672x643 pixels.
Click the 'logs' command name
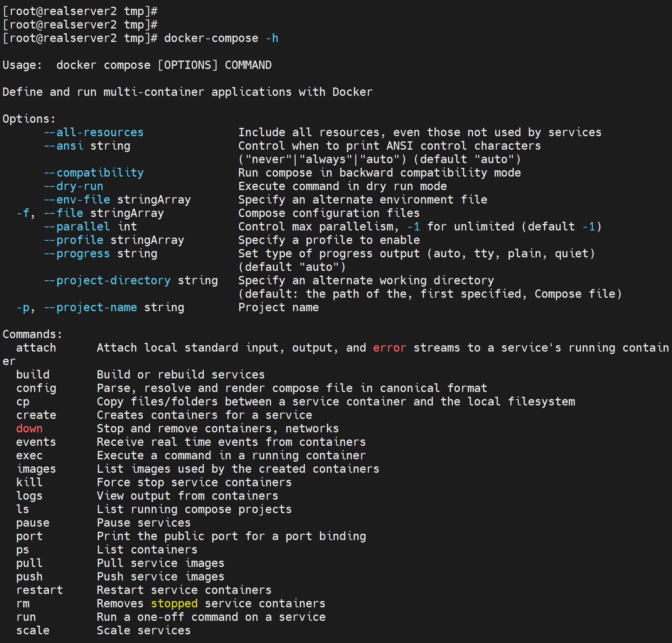tap(29, 496)
